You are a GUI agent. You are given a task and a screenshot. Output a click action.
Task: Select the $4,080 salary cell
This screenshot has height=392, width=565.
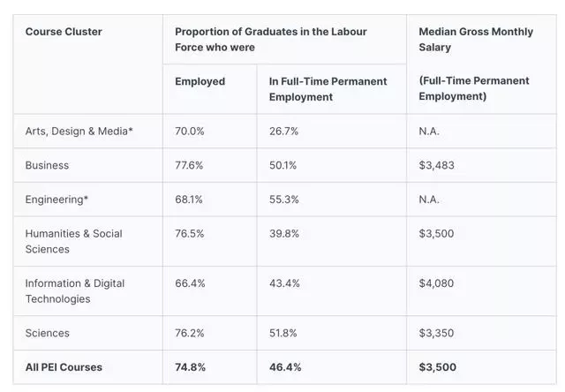[x=436, y=283]
